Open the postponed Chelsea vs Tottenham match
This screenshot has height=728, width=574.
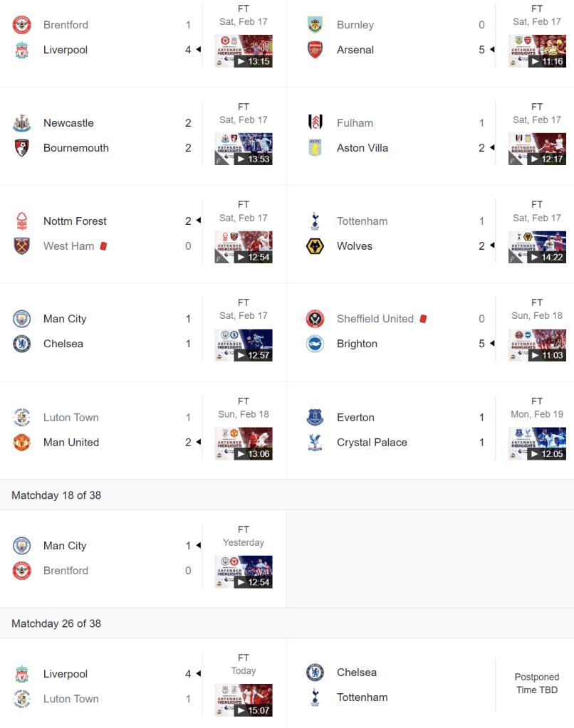tap(537, 684)
